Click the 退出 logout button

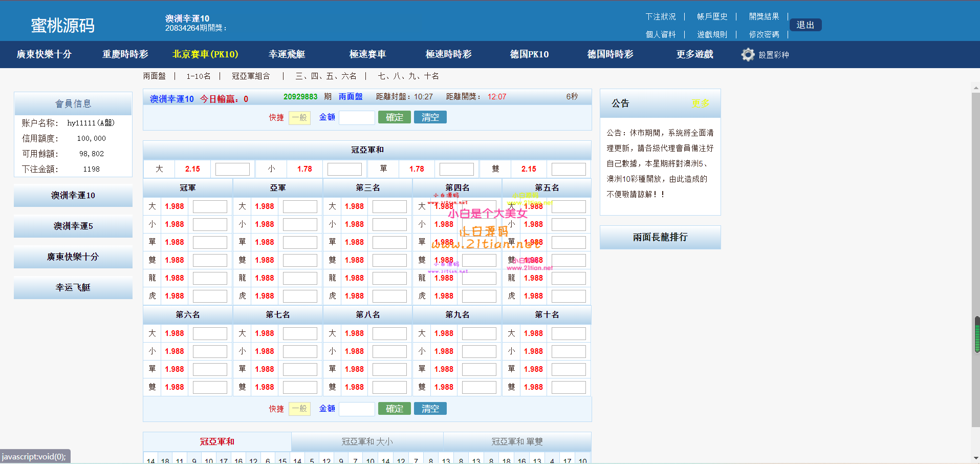pos(805,25)
